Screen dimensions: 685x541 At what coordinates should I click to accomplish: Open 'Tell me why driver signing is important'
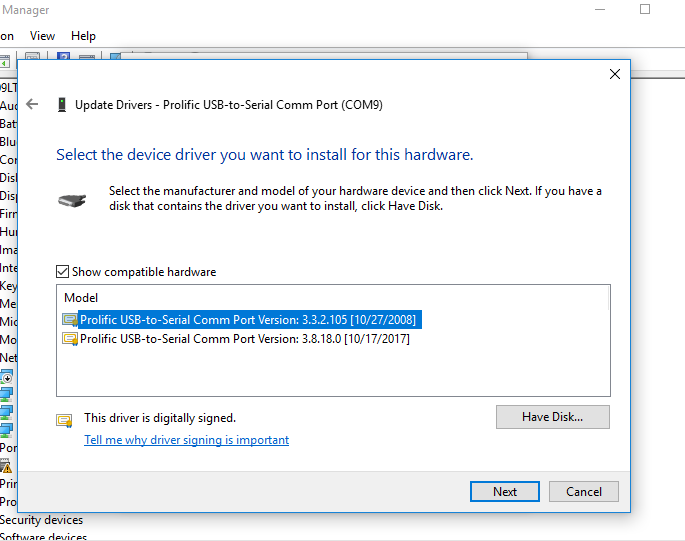pos(187,440)
